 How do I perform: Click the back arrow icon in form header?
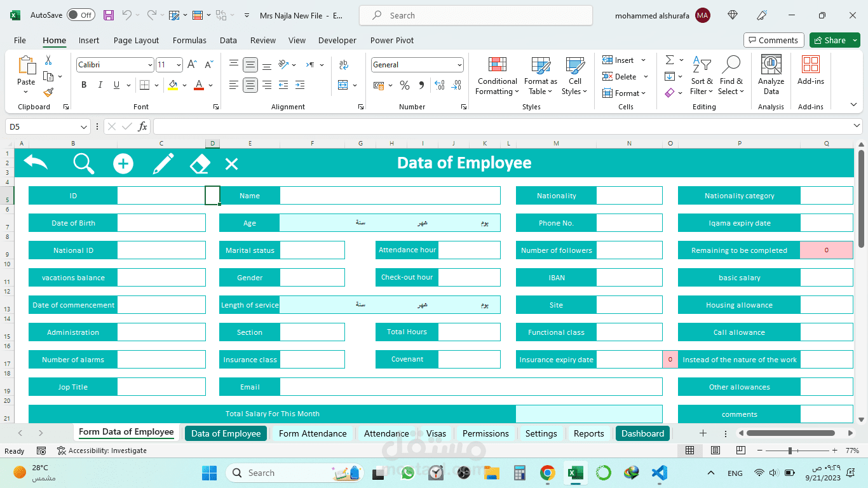pyautogui.click(x=36, y=163)
